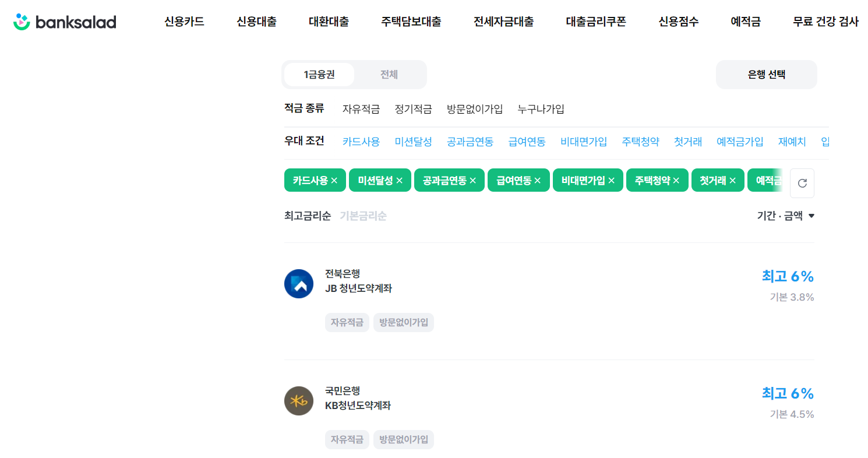Toggle 카드사용 in 우대 조건 row
The image size is (868, 458).
[361, 142]
